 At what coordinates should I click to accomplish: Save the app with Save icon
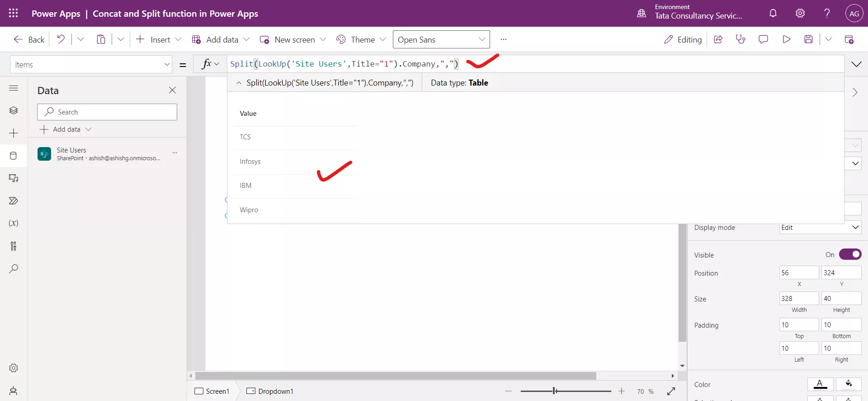[x=809, y=39]
